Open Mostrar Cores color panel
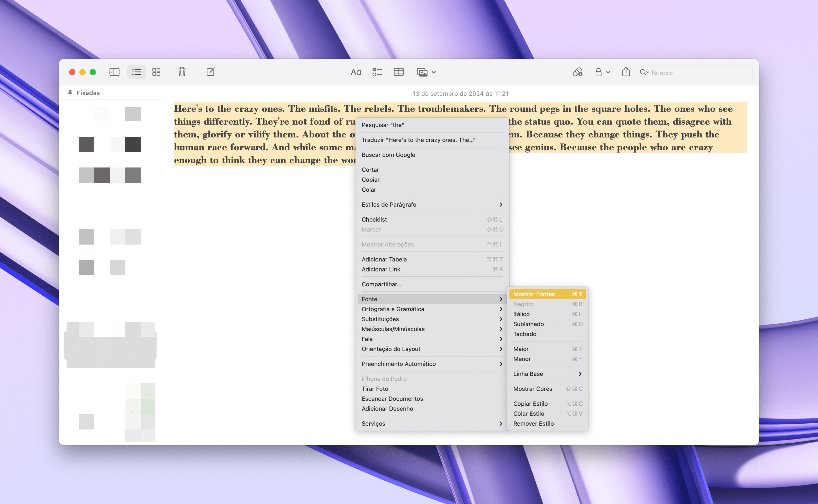This screenshot has width=818, height=504. pyautogui.click(x=548, y=389)
